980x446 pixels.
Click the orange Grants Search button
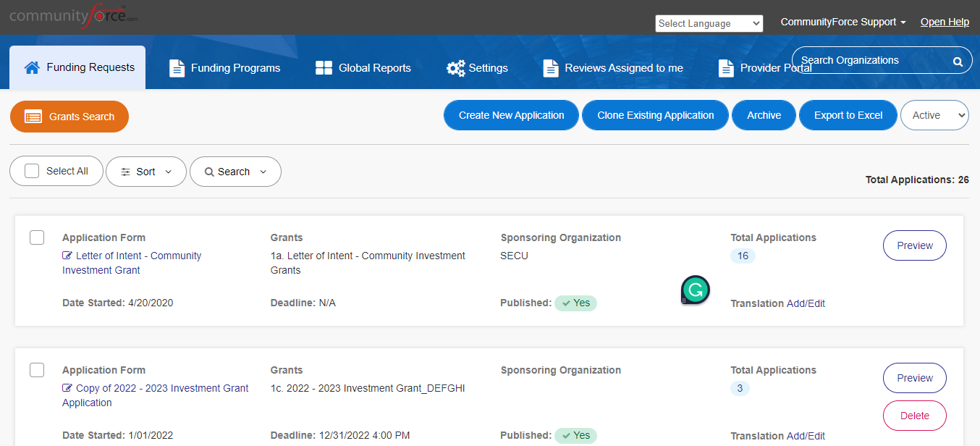pyautogui.click(x=69, y=117)
